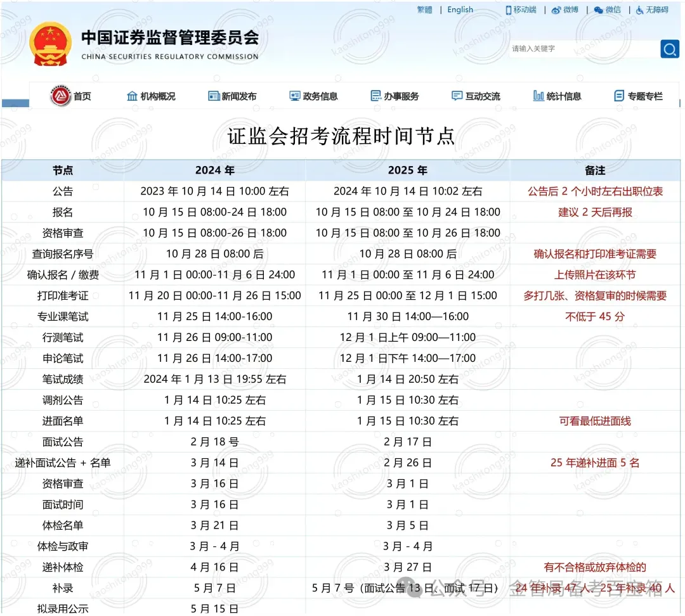The image size is (685, 616).
Task: Select the 专业课笔试 row label
Action: point(63,317)
